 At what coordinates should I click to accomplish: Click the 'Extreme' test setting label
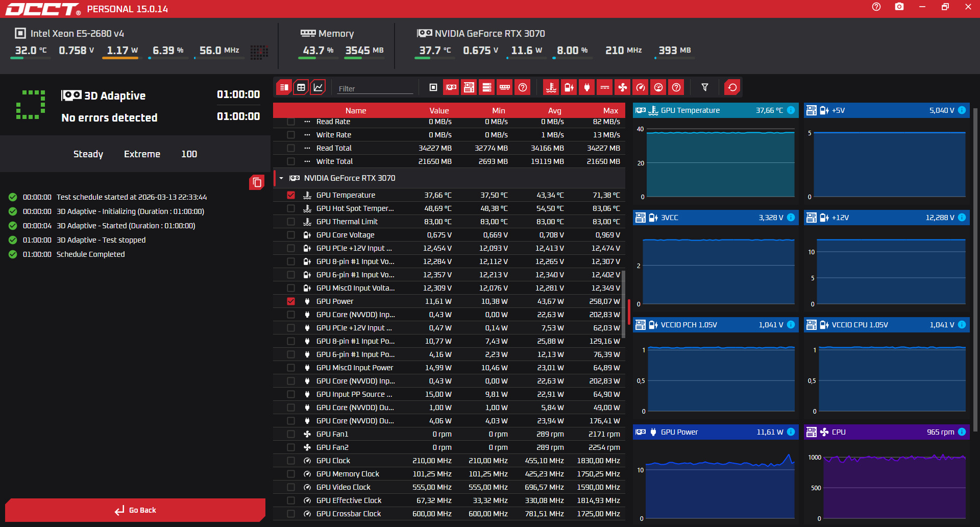pyautogui.click(x=142, y=154)
